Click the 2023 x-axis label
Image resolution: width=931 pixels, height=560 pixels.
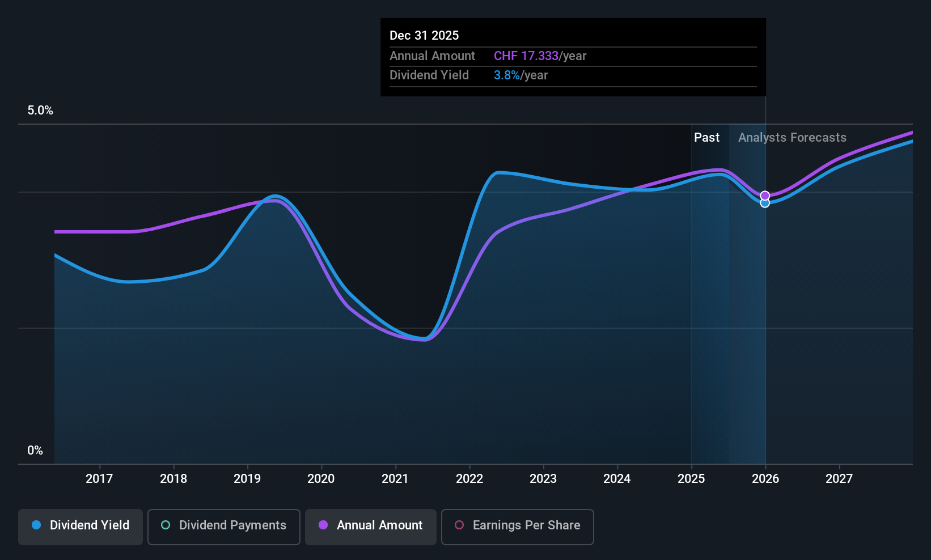pyautogui.click(x=543, y=479)
